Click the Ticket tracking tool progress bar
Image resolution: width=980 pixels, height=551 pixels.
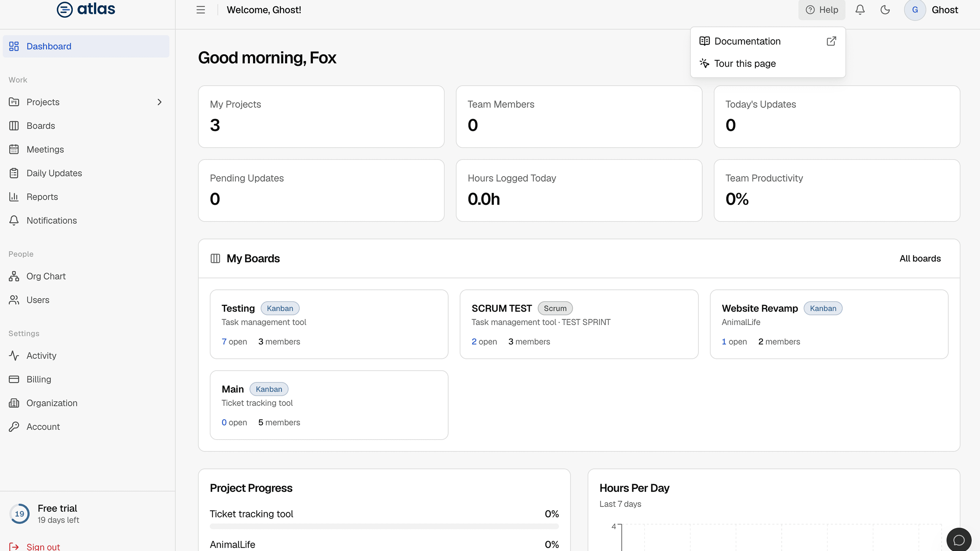[384, 526]
